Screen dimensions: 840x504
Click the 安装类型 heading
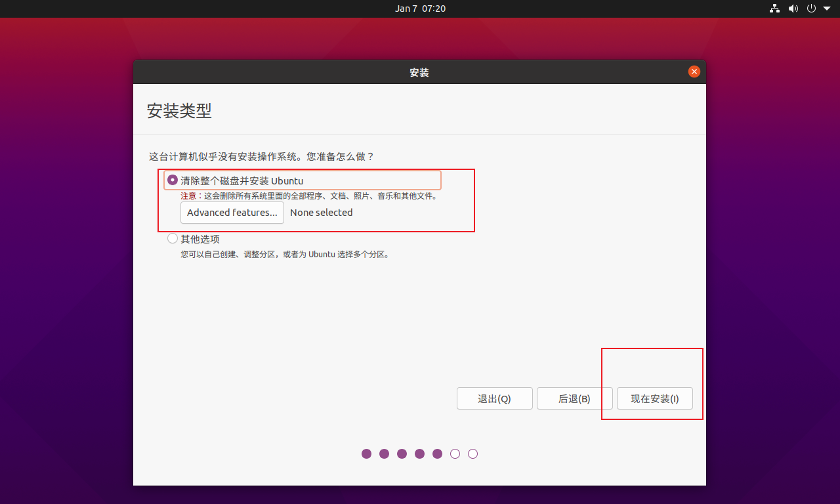click(x=179, y=110)
